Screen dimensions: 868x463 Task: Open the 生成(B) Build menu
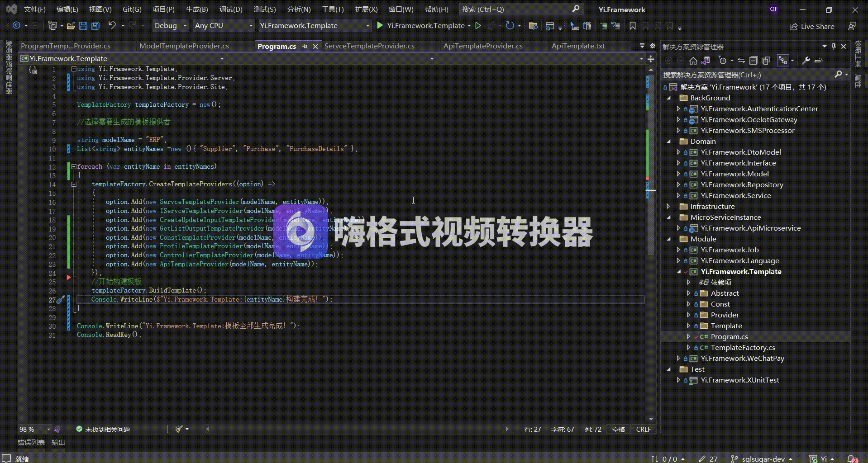pyautogui.click(x=197, y=9)
